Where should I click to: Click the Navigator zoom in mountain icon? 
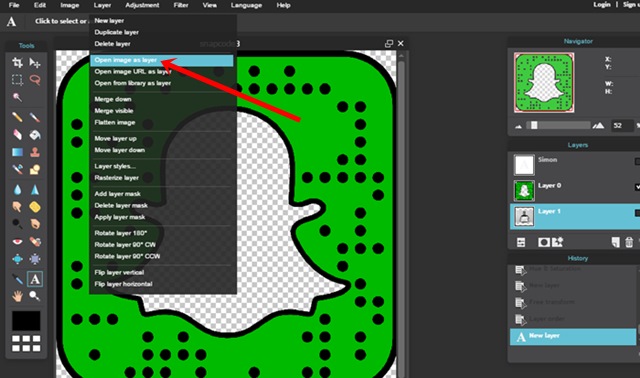tap(598, 125)
